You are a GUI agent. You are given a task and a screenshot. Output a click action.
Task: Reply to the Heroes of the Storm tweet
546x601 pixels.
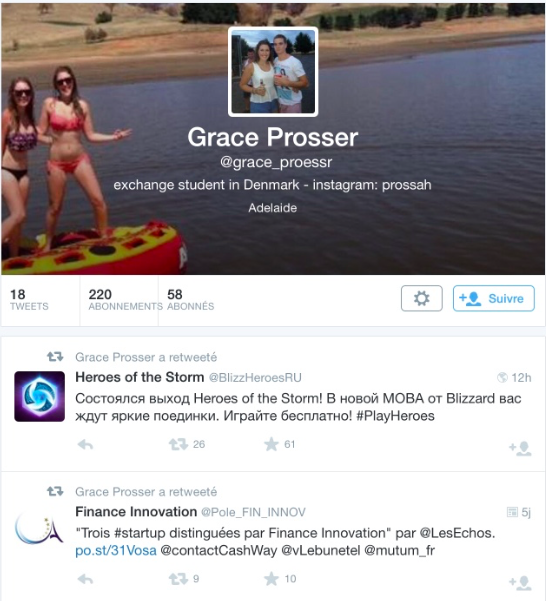tap(85, 445)
